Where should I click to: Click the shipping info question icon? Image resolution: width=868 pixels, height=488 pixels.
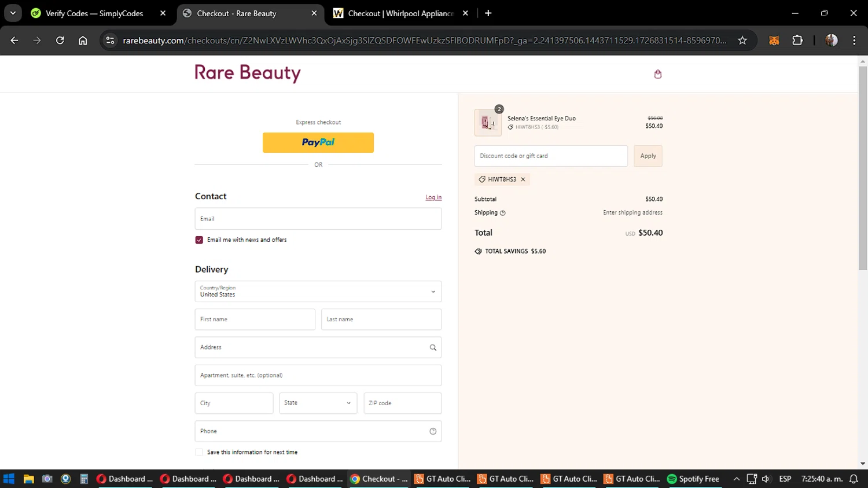503,213
